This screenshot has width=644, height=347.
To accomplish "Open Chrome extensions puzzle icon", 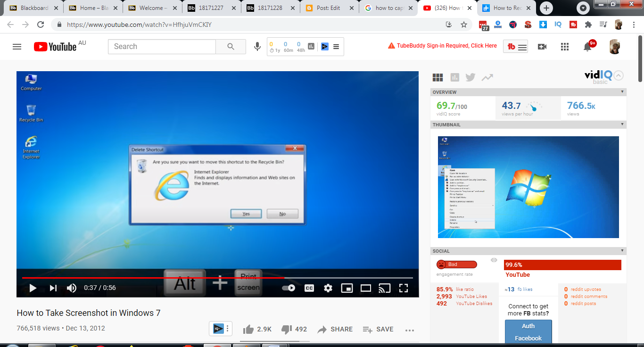I will [x=588, y=25].
